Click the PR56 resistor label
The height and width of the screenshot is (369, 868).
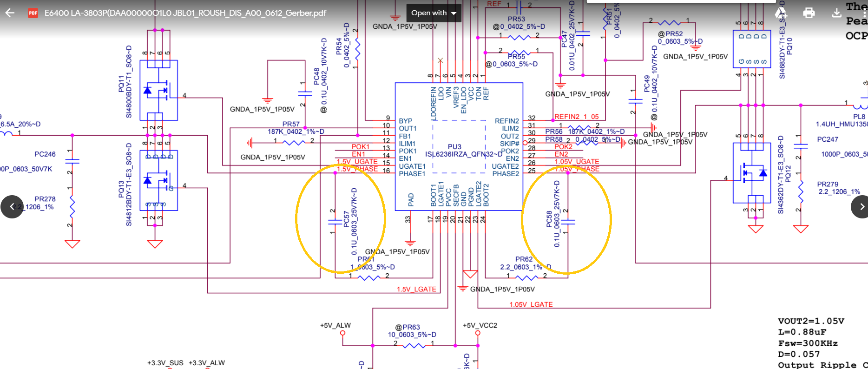pyautogui.click(x=554, y=132)
